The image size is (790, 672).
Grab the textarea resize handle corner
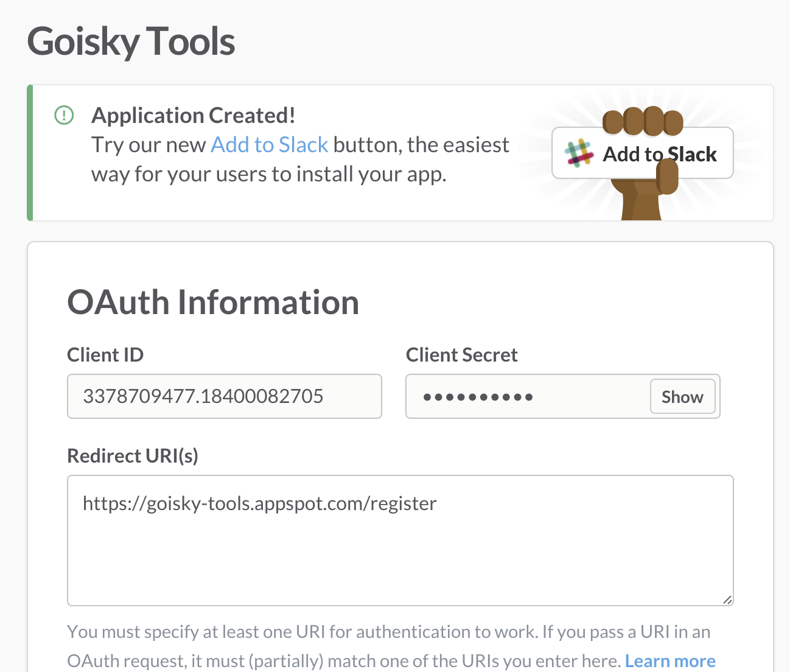(727, 600)
